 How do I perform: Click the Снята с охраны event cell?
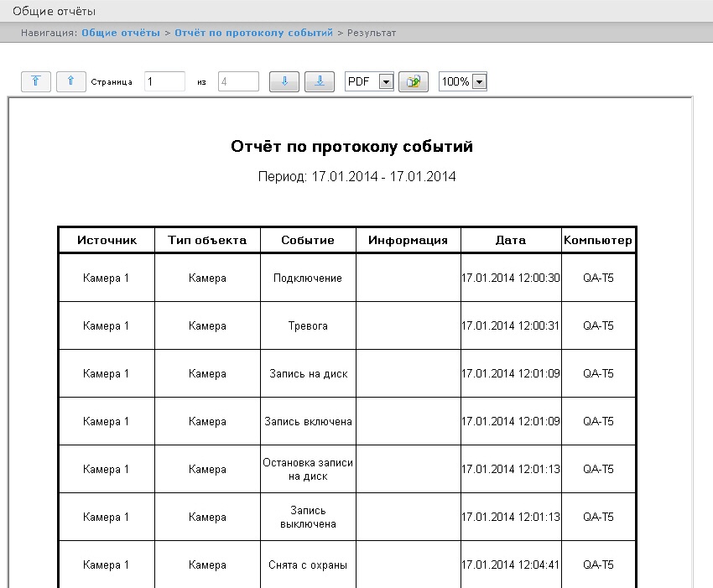(308, 565)
